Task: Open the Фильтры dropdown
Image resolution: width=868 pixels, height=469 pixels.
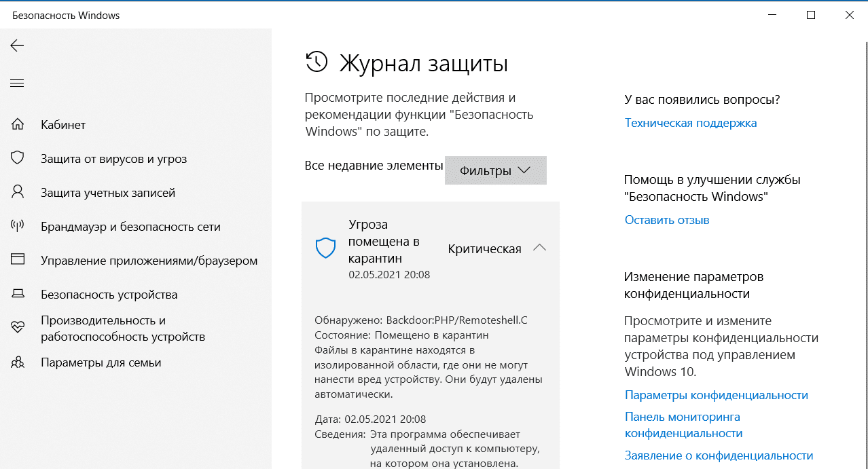Action: click(x=495, y=171)
